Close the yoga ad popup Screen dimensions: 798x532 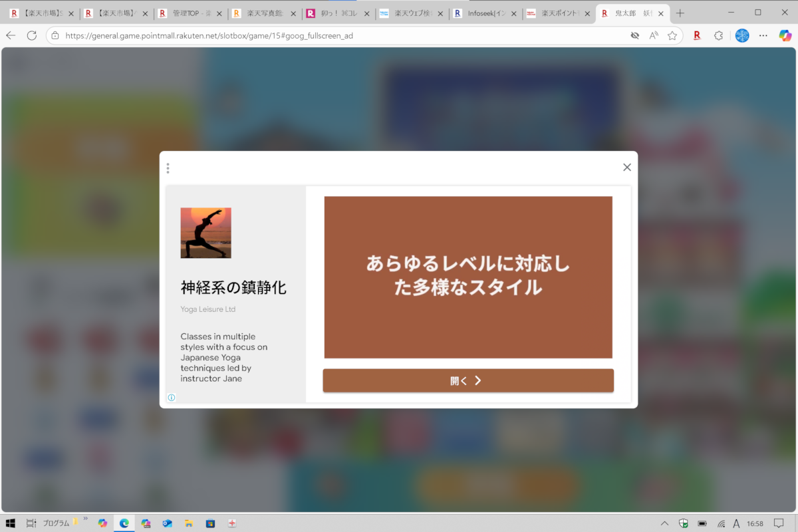click(x=626, y=168)
